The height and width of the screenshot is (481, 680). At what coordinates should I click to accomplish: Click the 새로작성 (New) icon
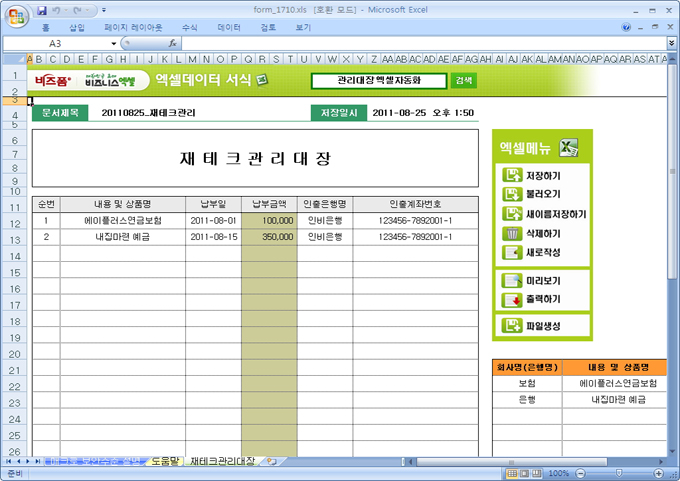[511, 253]
